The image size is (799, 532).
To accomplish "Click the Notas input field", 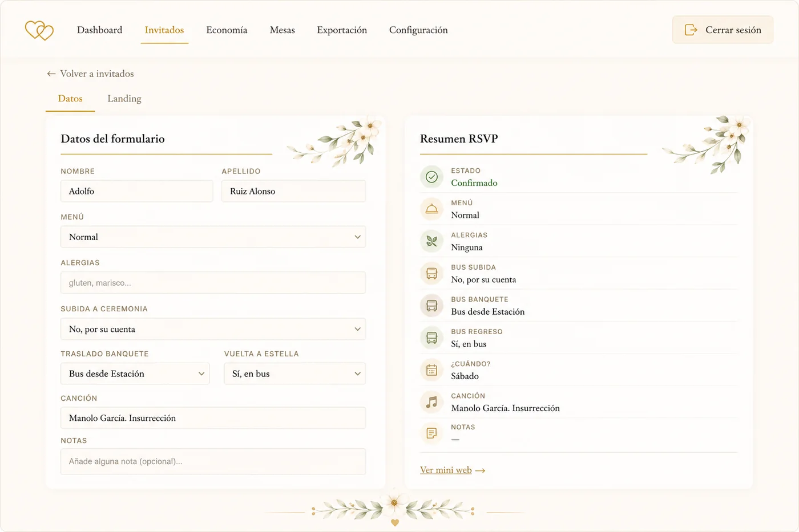I will [213, 461].
